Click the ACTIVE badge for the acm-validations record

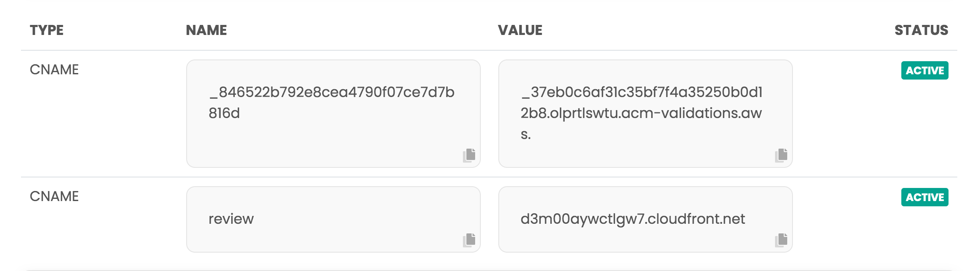(x=924, y=70)
